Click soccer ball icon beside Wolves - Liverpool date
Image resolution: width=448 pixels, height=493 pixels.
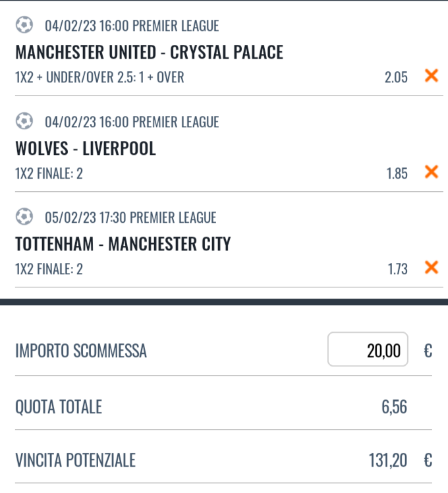click(x=24, y=121)
